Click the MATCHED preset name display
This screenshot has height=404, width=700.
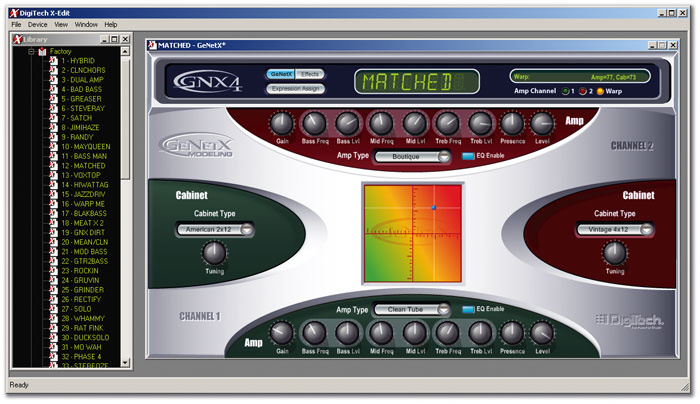417,82
